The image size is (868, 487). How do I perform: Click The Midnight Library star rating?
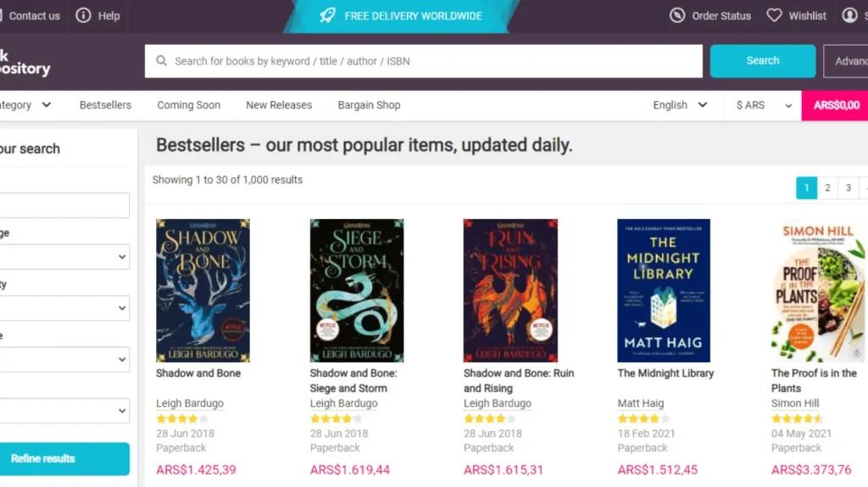(643, 418)
